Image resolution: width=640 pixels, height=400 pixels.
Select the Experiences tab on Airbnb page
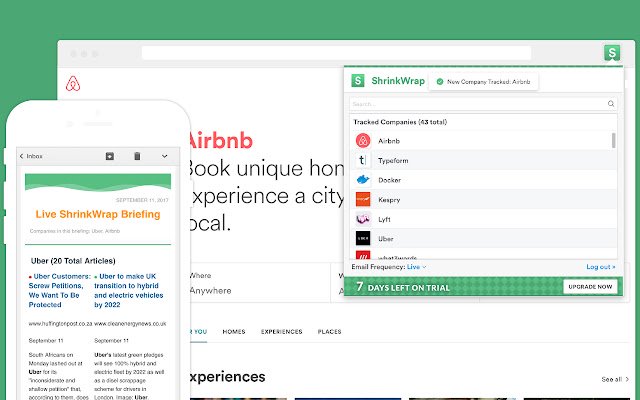282,331
